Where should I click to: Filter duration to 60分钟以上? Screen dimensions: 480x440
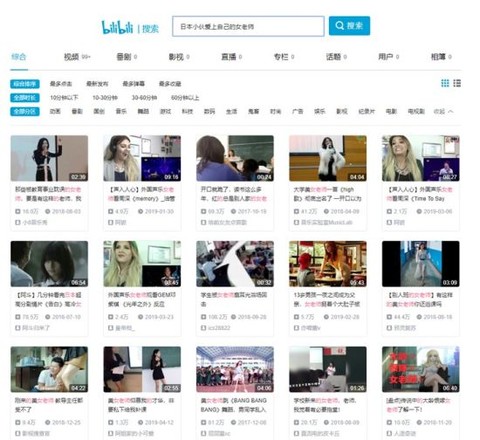185,98
